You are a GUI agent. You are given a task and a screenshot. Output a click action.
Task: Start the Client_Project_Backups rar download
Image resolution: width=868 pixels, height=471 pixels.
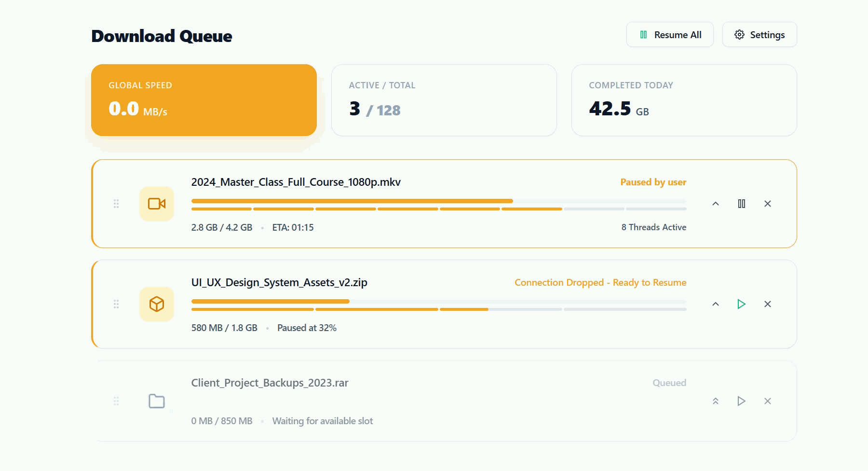point(741,401)
